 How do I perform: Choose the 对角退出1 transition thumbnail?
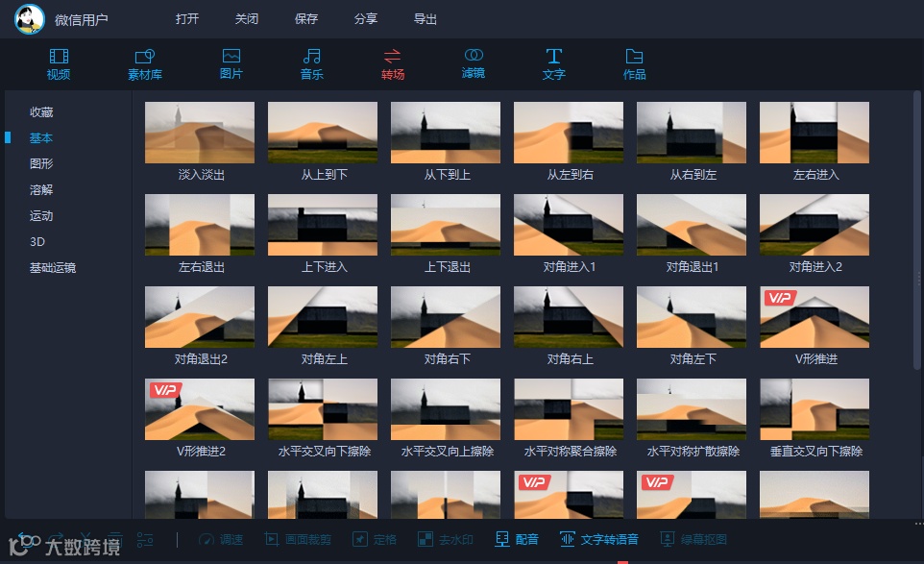(x=692, y=225)
